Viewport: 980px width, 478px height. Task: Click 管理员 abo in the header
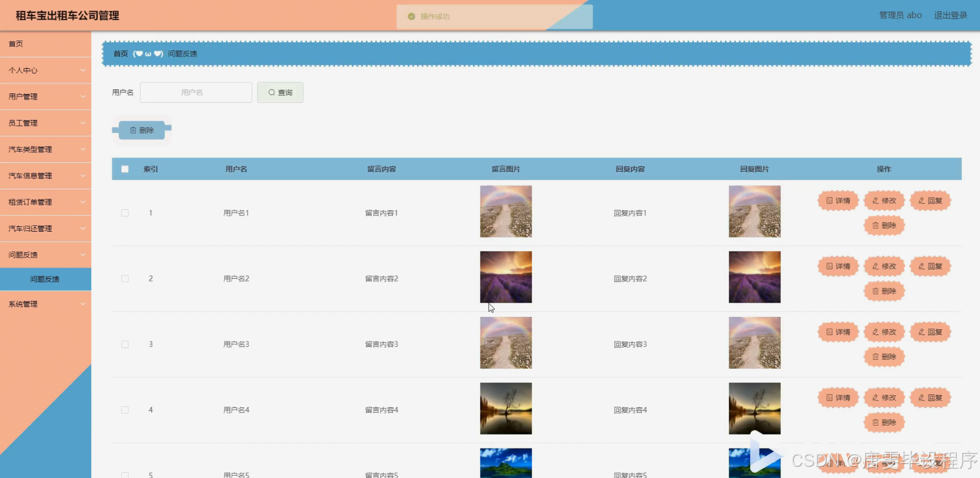click(x=901, y=15)
